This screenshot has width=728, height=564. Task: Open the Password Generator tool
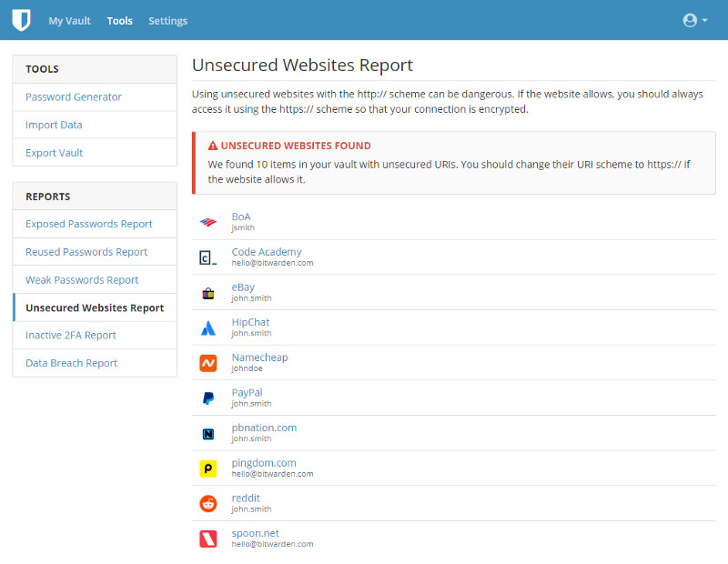[74, 97]
